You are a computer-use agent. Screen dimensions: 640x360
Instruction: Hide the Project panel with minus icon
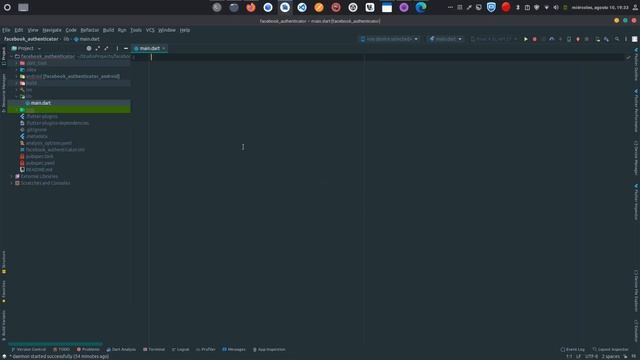click(x=126, y=48)
